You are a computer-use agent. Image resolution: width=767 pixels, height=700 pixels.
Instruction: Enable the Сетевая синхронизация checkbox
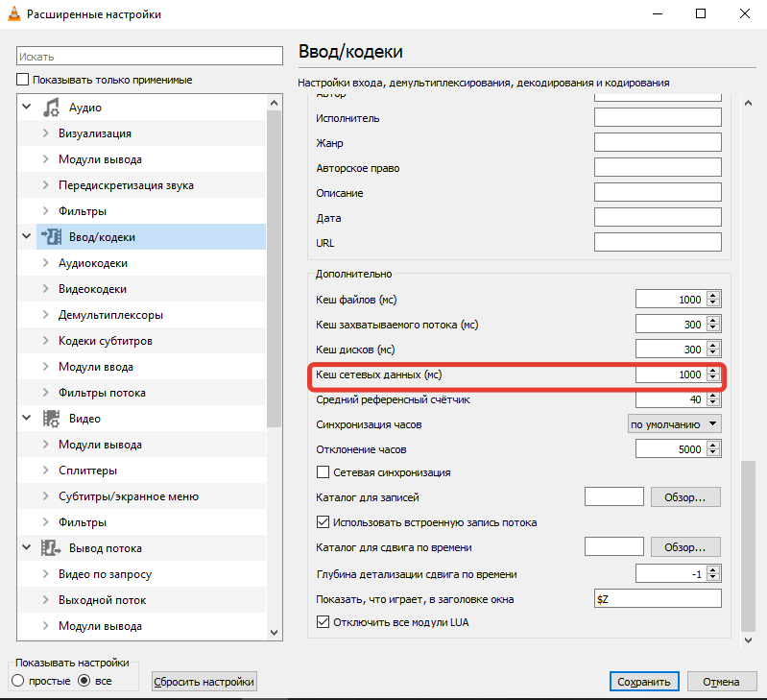click(x=324, y=472)
